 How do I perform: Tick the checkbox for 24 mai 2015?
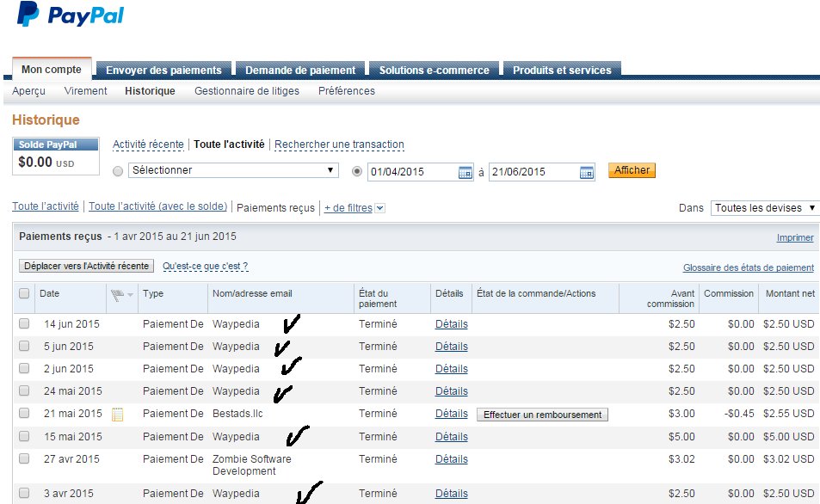tap(24, 390)
